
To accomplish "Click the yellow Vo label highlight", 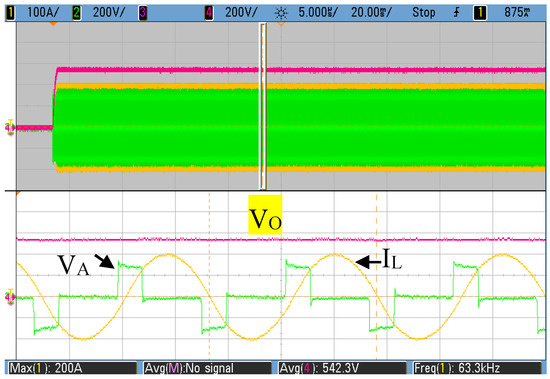I will click(265, 214).
